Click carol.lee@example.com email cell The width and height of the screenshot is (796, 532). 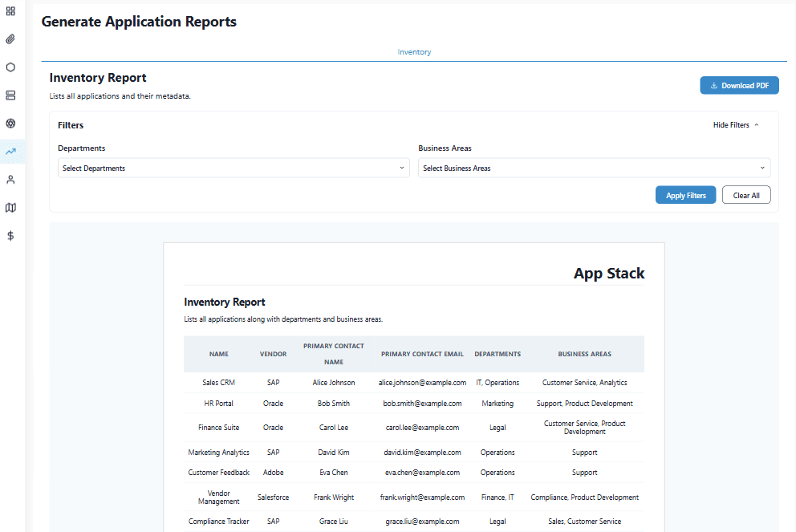pyautogui.click(x=422, y=428)
